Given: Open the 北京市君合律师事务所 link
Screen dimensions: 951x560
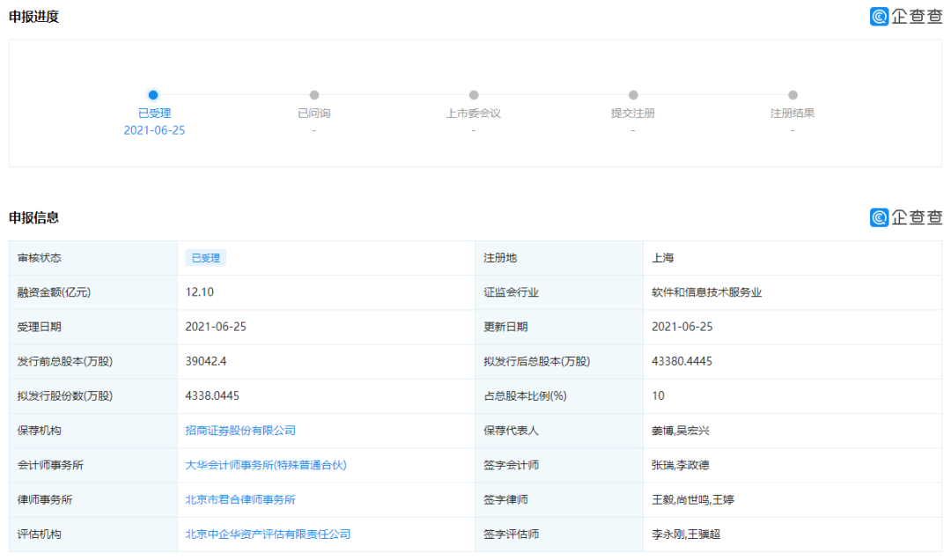Looking at the screenshot, I should (240, 499).
